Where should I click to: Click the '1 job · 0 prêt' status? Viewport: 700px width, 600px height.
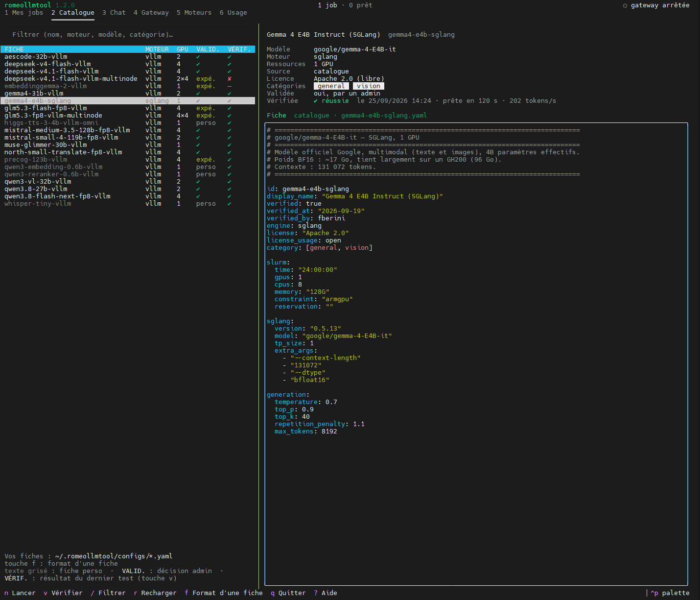point(345,5)
